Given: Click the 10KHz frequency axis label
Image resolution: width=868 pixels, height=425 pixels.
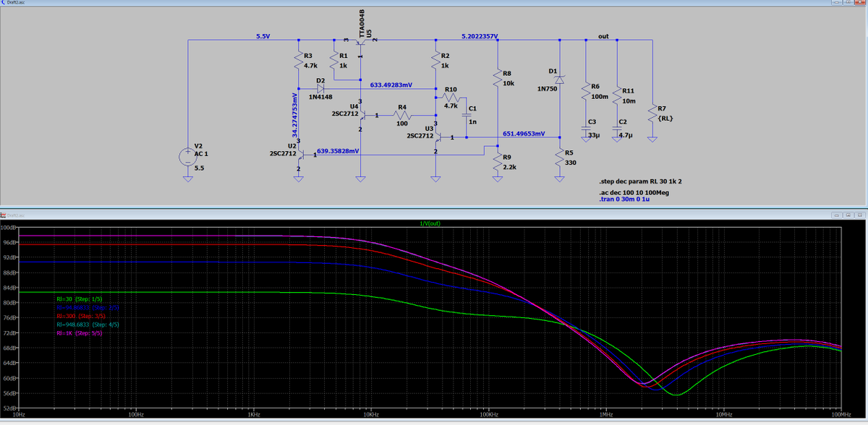Looking at the screenshot, I should [x=370, y=415].
